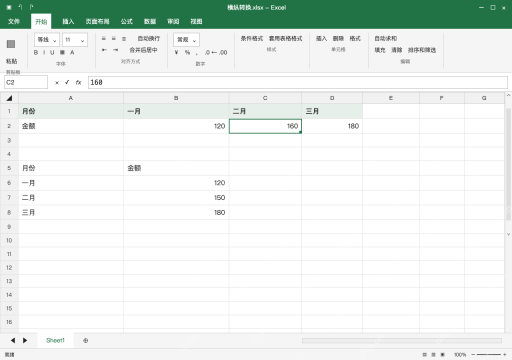This screenshot has width=512, height=360.
Task: Open the 填充 fill menu
Action: click(x=380, y=50)
